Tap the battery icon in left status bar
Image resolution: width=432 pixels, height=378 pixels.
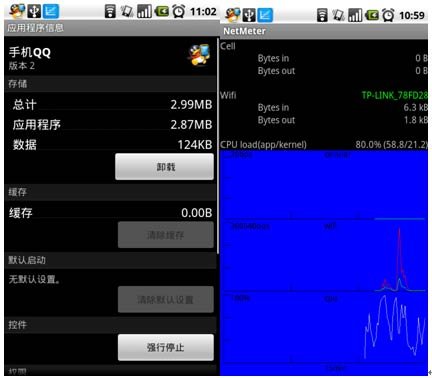[x=161, y=12]
